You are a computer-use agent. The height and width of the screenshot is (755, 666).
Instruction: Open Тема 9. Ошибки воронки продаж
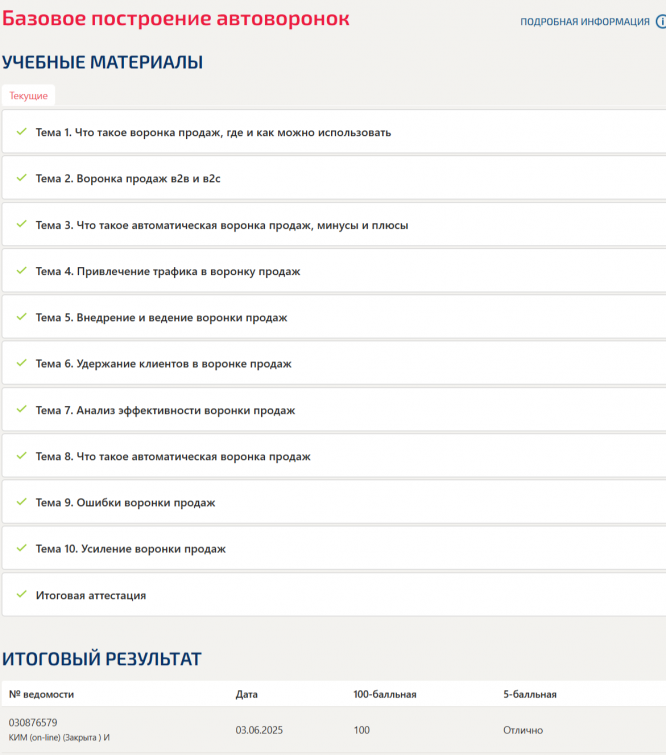point(334,502)
